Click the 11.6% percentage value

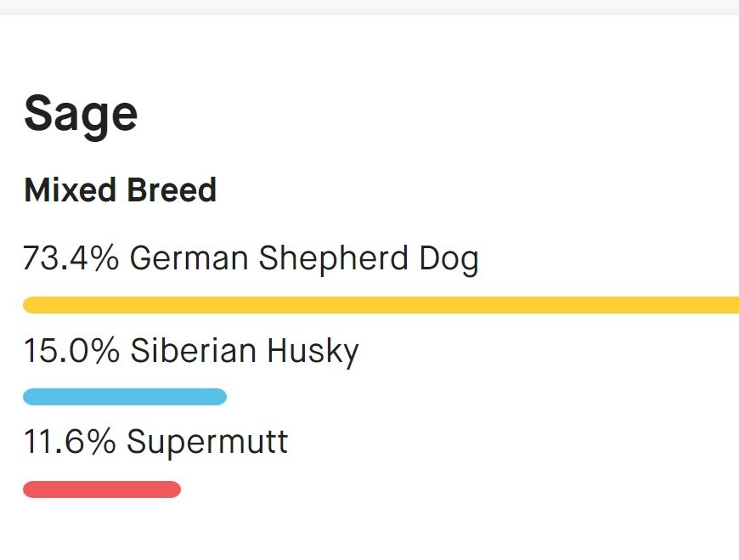(70, 442)
